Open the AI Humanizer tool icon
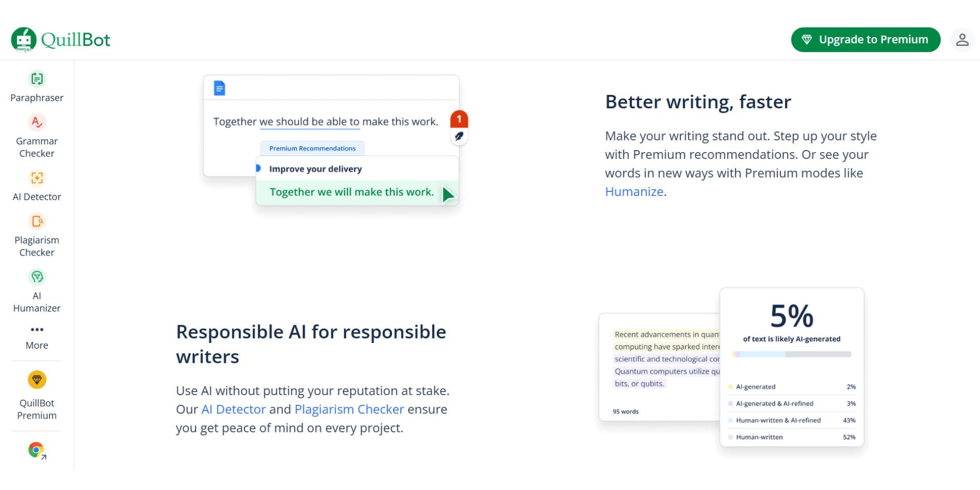Viewport: 980px width, 490px height. [37, 277]
